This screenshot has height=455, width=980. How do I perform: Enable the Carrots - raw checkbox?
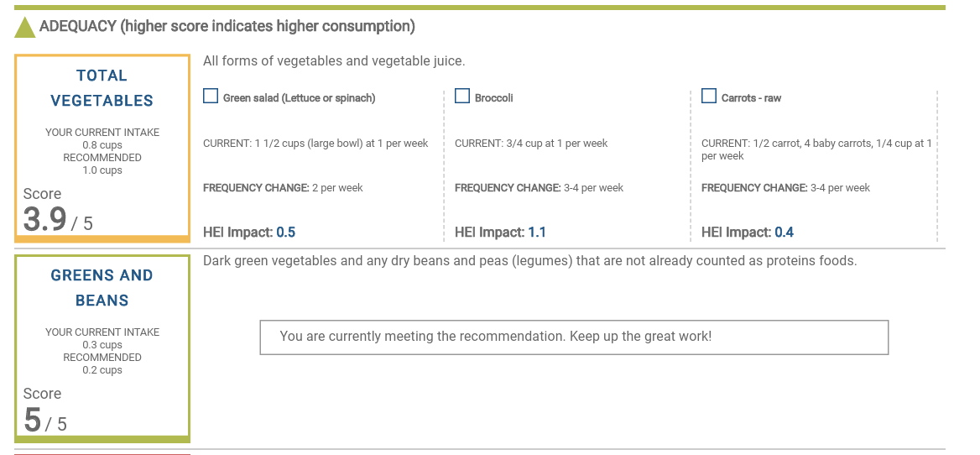709,97
